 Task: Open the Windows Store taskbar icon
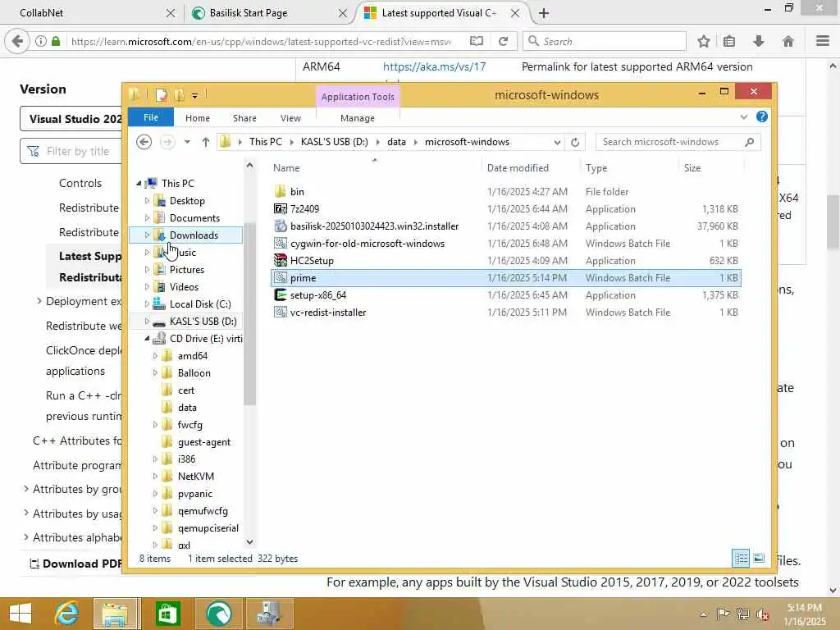167,614
